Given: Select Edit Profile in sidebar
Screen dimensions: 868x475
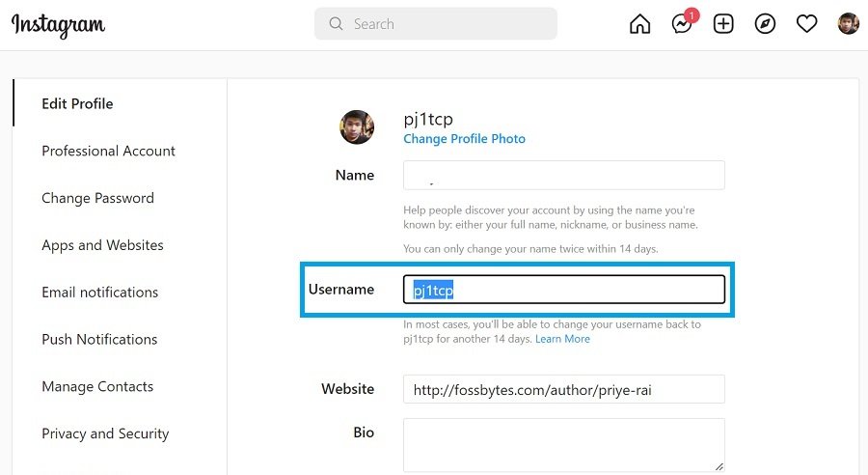Looking at the screenshot, I should 77,103.
